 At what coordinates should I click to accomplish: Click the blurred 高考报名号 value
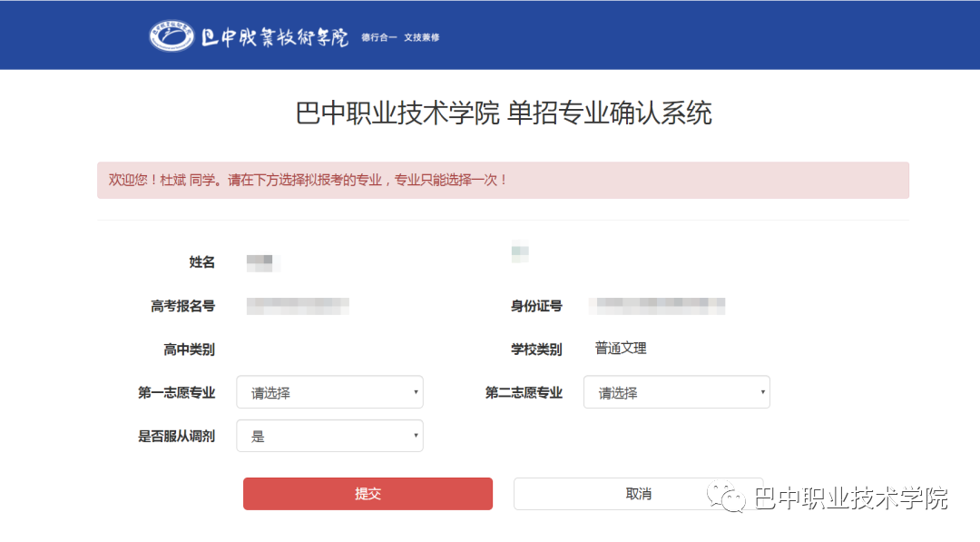(x=298, y=306)
